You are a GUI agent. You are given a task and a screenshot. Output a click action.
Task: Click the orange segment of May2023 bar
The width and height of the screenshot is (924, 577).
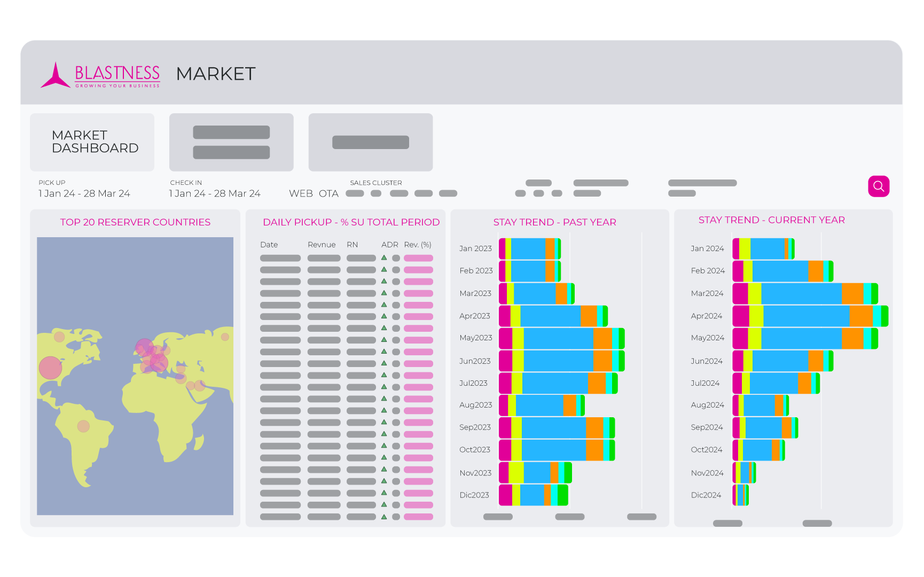(602, 339)
